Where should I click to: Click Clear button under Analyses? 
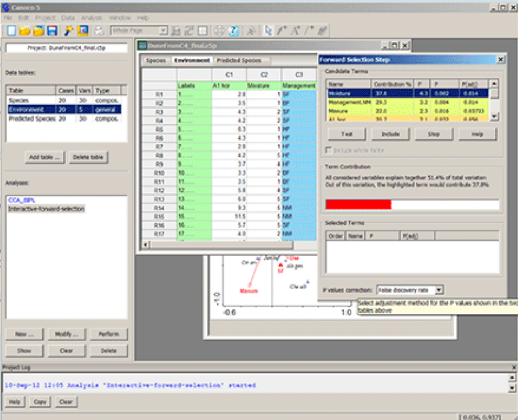(67, 351)
